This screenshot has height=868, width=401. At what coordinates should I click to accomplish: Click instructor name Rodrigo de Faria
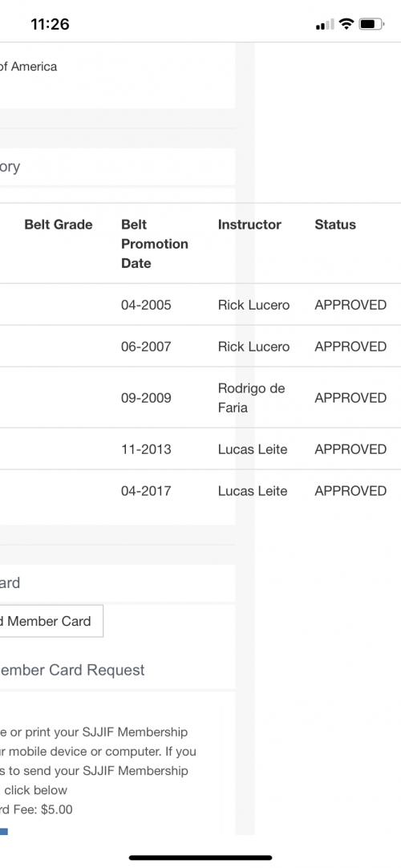[251, 398]
